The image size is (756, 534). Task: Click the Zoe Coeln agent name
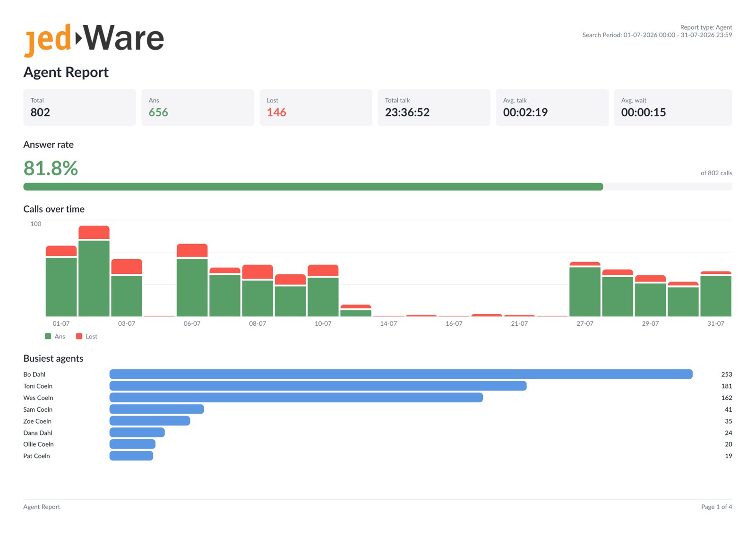click(37, 421)
